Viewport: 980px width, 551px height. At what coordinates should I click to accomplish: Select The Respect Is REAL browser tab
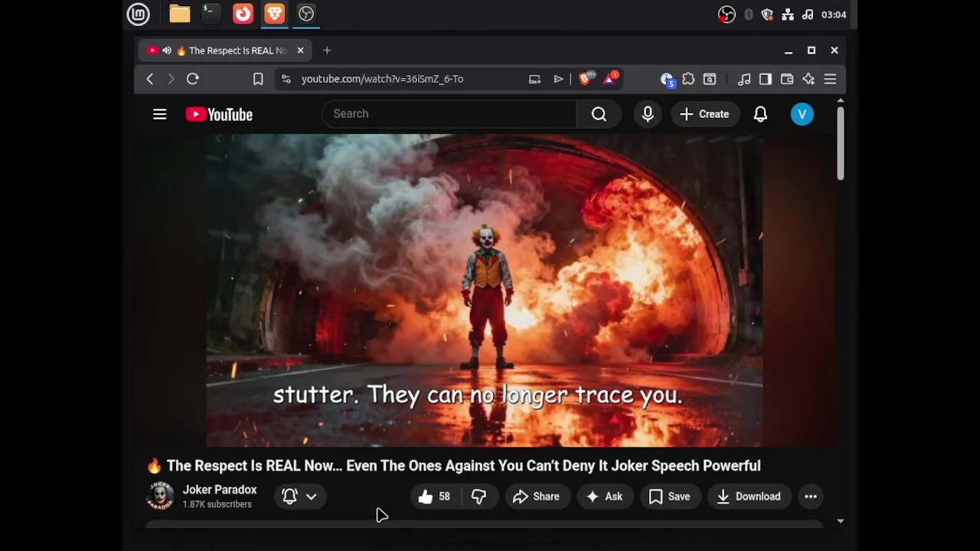(225, 51)
